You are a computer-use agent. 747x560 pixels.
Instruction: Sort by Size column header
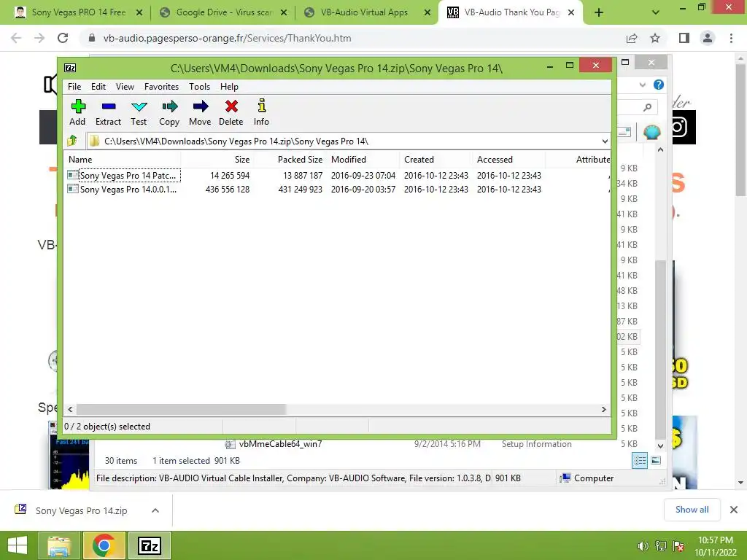[x=217, y=160]
